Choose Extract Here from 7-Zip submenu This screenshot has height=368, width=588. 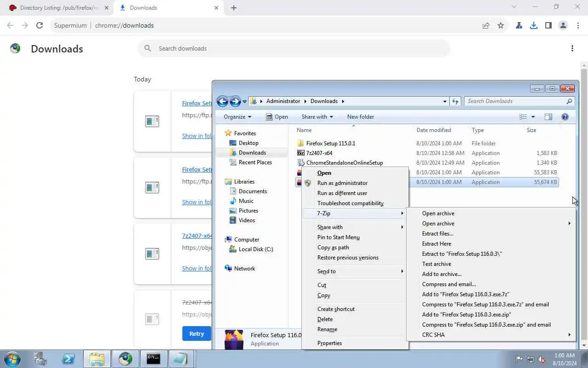point(491,244)
